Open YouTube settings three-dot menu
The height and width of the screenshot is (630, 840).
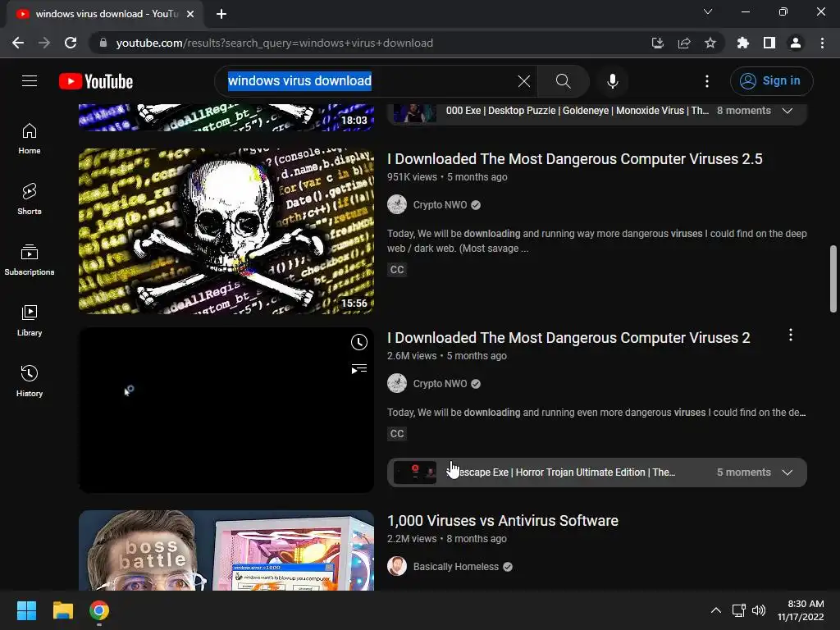[707, 81]
